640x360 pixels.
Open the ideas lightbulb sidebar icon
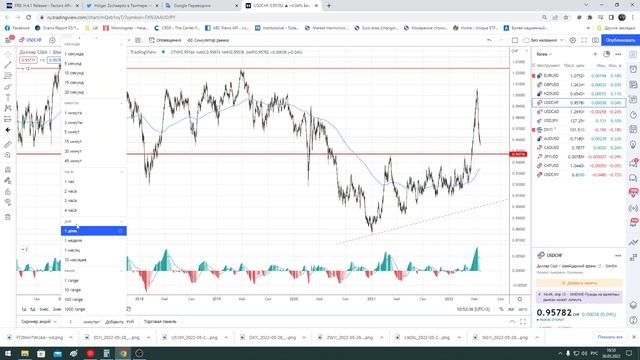tap(633, 144)
